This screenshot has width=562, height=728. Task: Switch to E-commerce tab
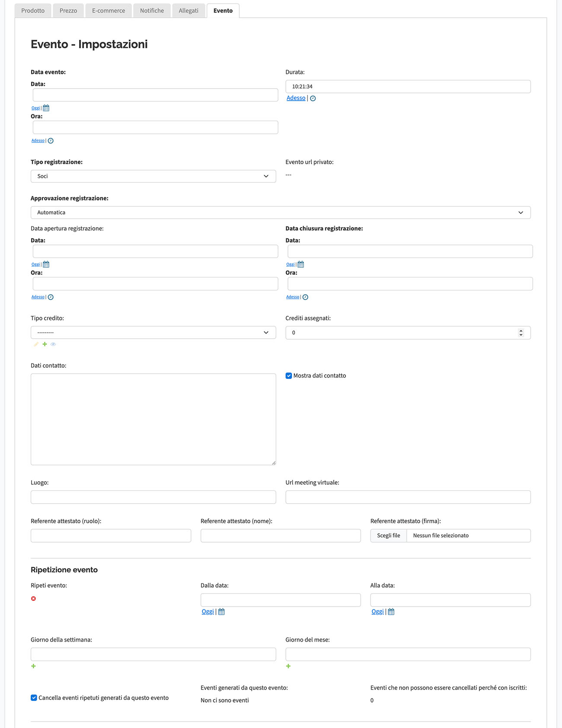109,11
